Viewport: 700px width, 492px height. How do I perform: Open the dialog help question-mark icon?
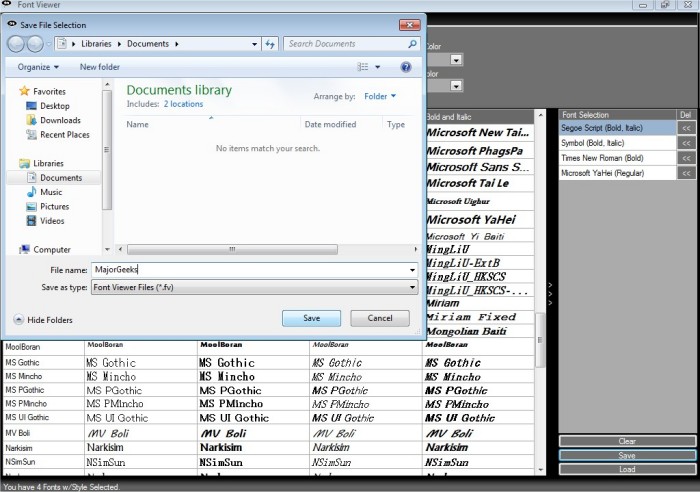coord(406,67)
